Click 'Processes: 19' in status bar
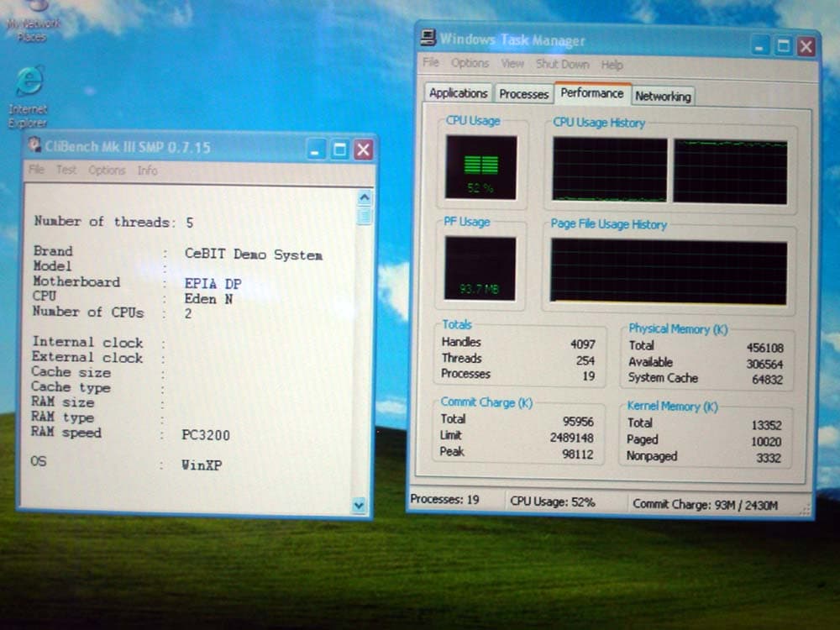This screenshot has height=630, width=840. click(444, 499)
